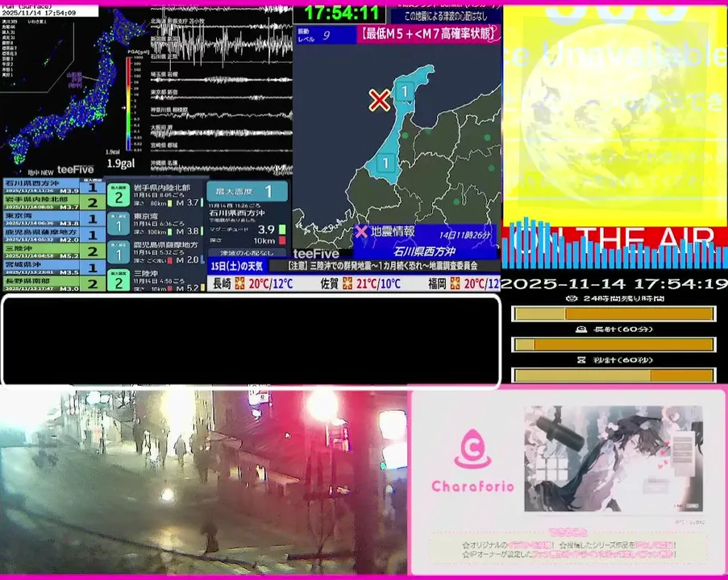Click the 三陸沖での群発地震 news ticker

pyautogui.click(x=383, y=266)
